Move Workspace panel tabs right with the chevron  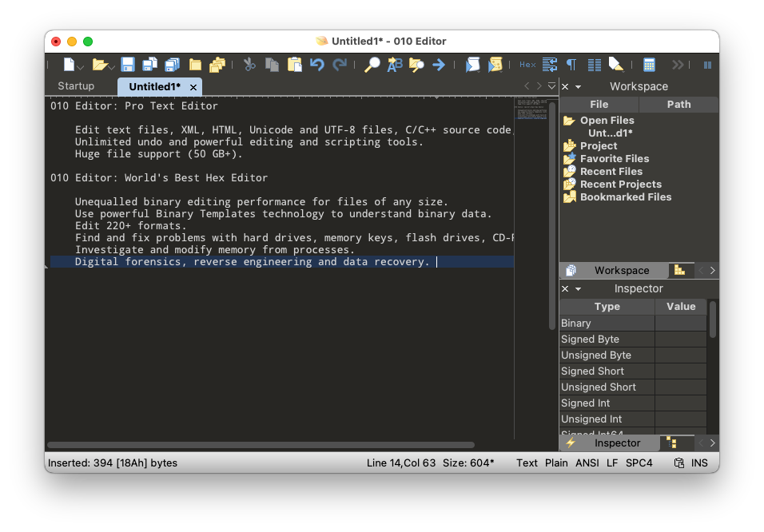pos(712,270)
